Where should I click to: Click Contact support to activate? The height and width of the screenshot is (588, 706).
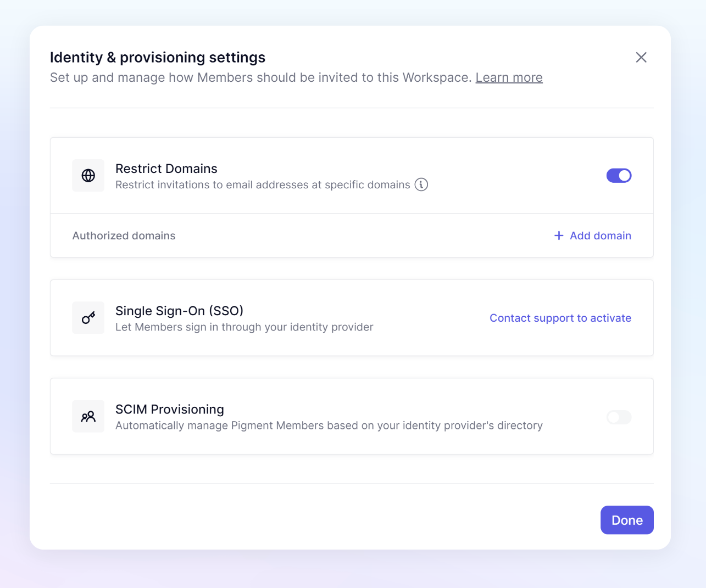(560, 318)
